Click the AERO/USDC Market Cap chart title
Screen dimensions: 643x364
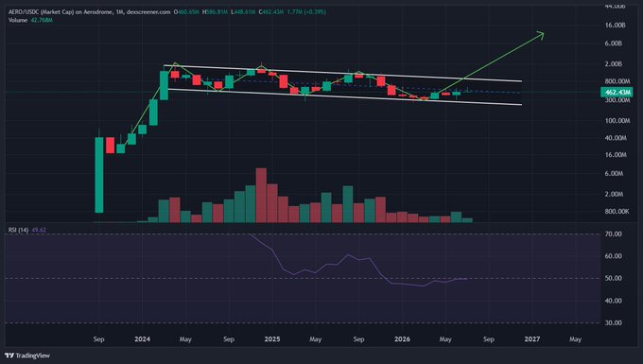[x=90, y=12]
